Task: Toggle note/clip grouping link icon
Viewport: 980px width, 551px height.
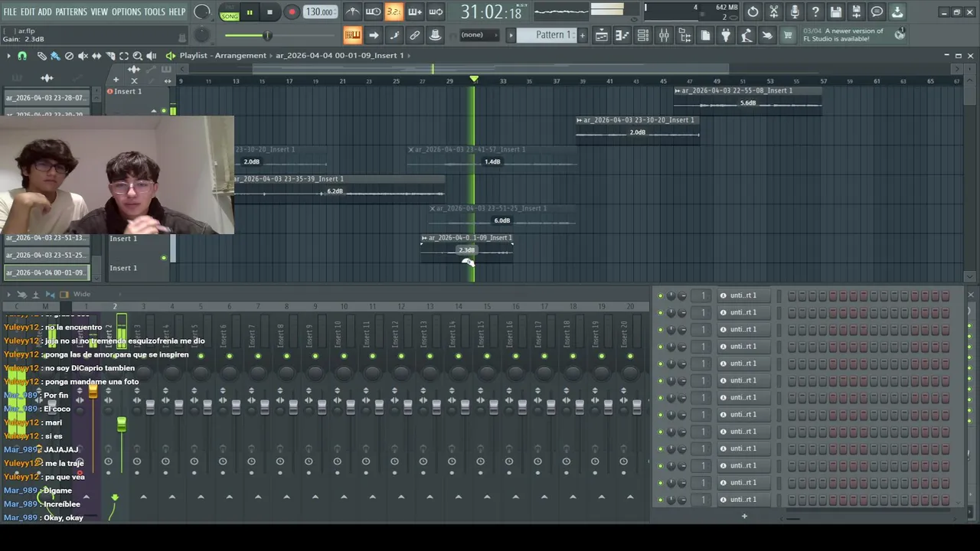Action: click(414, 35)
